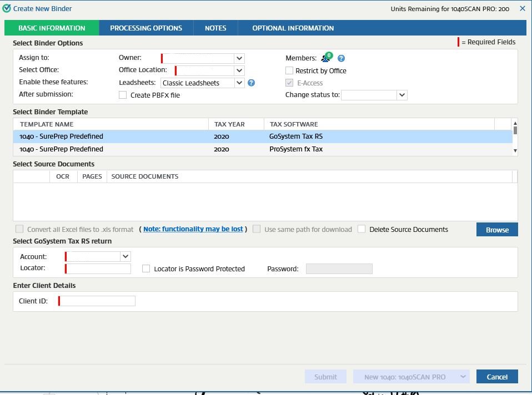Image resolution: width=532 pixels, height=395 pixels.
Task: Toggle Convert all Excel files checkbox
Action: tap(19, 229)
